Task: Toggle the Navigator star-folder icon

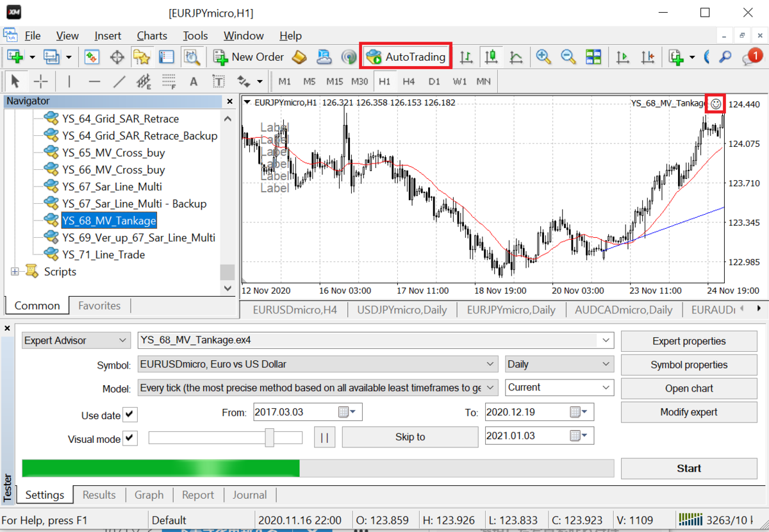Action: pyautogui.click(x=141, y=57)
